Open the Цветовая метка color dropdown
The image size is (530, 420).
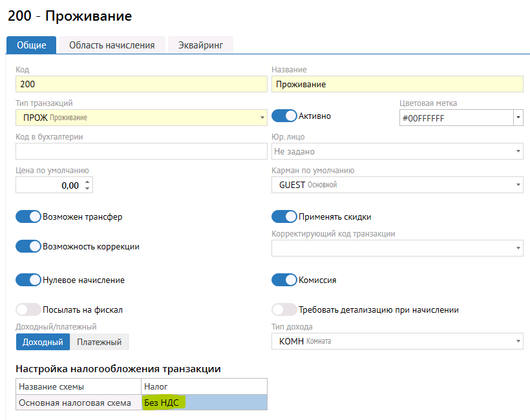518,118
